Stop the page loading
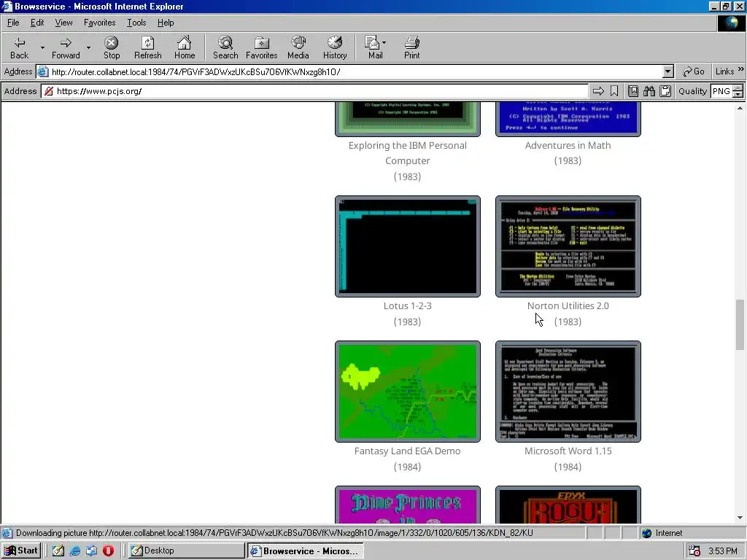 point(112,47)
